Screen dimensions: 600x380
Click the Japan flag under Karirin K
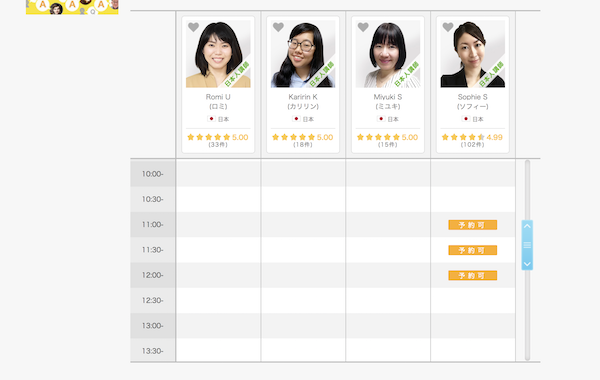[296, 119]
